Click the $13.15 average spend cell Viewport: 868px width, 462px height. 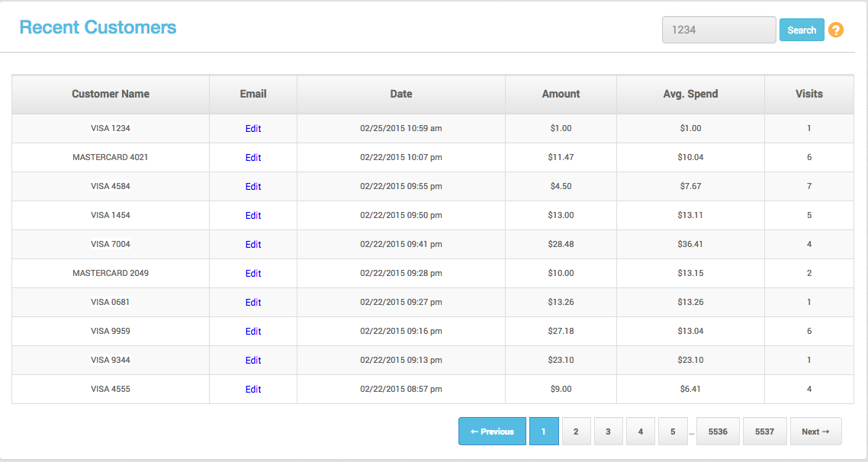point(690,274)
